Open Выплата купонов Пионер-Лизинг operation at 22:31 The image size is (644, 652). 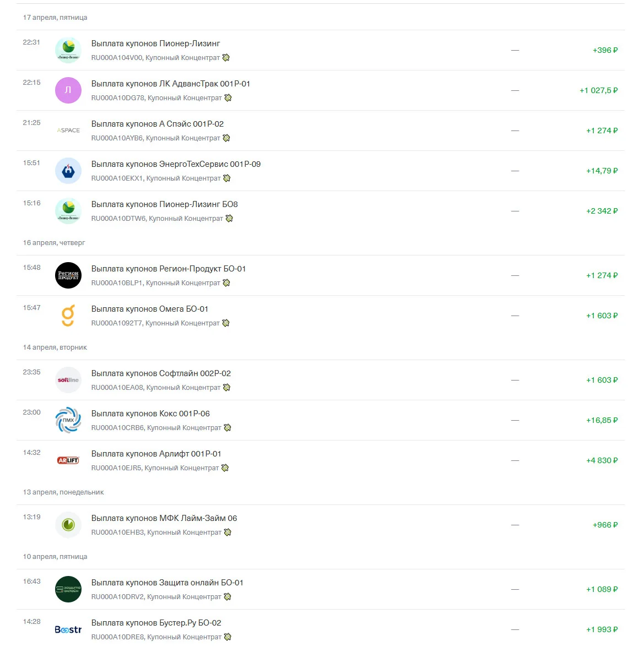[320, 50]
